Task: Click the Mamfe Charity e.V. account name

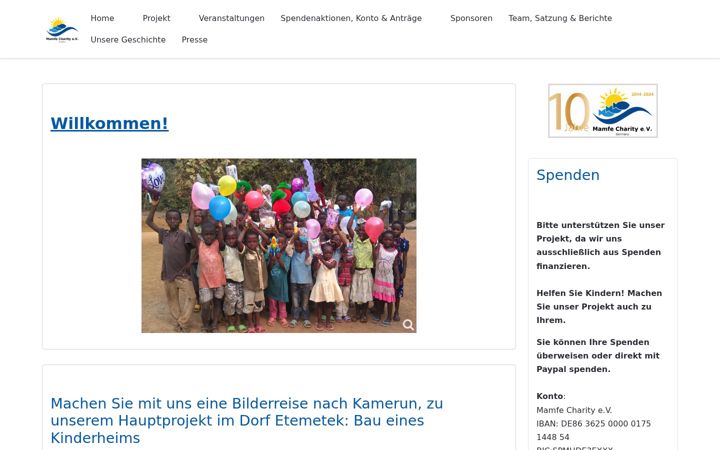Action: pyautogui.click(x=574, y=410)
